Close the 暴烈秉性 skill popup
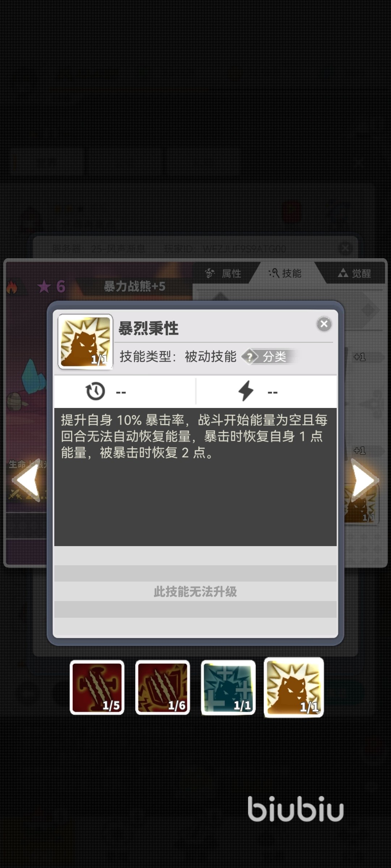Image resolution: width=391 pixels, height=868 pixels. 324,324
